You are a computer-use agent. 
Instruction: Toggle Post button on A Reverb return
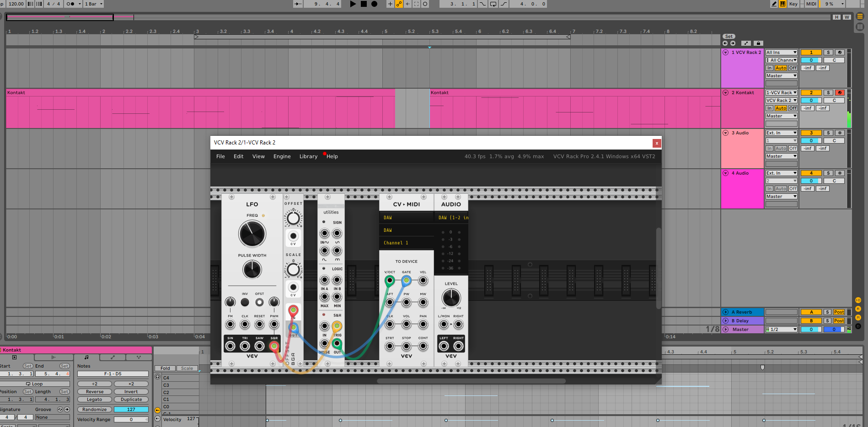click(839, 312)
